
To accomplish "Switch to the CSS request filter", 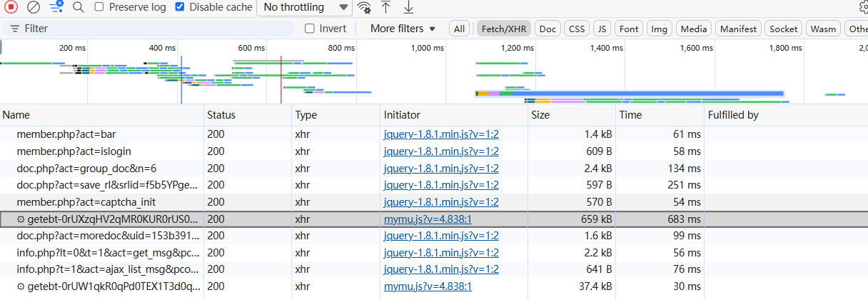I will coord(575,29).
